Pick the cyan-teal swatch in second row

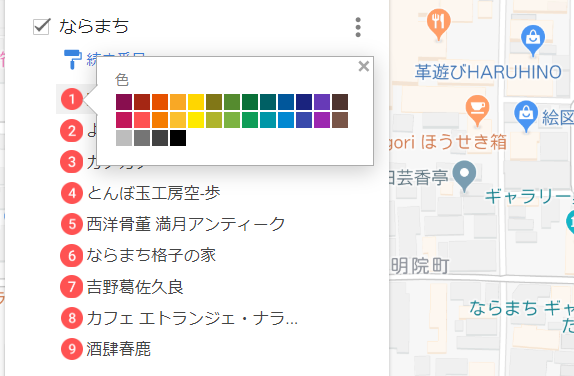point(268,120)
